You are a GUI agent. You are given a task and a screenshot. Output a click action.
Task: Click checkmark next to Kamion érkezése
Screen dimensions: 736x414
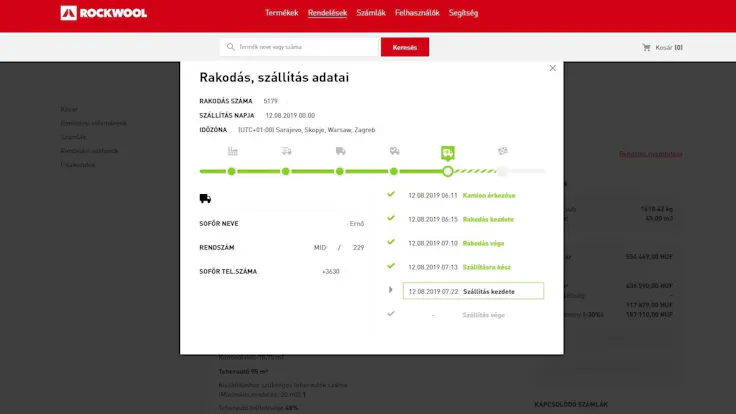pos(391,194)
